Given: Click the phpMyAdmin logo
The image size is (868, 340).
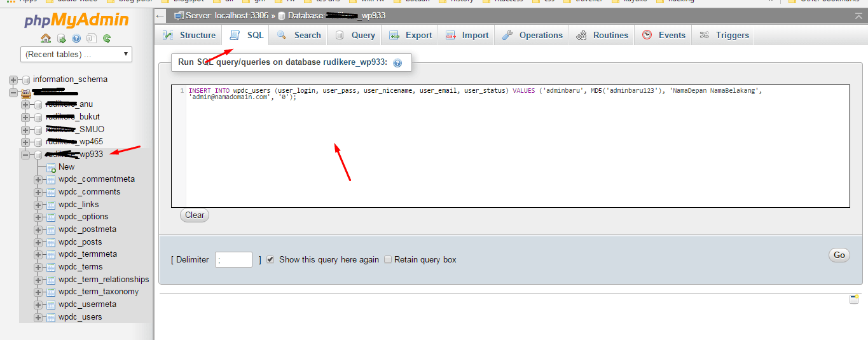Looking at the screenshot, I should 76,20.
